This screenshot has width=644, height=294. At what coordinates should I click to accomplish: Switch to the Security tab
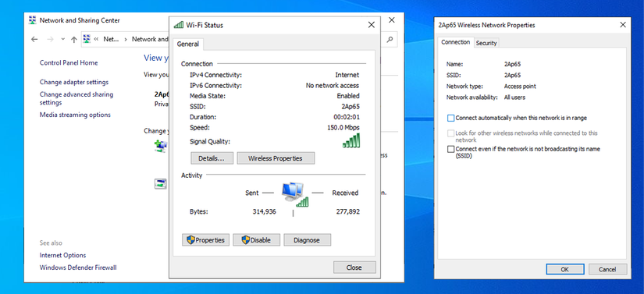point(486,43)
